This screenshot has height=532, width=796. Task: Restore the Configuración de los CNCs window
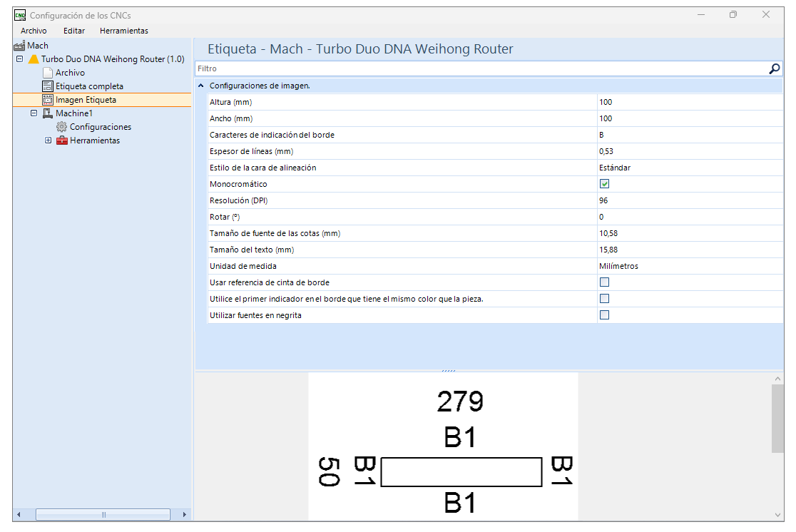pos(733,15)
